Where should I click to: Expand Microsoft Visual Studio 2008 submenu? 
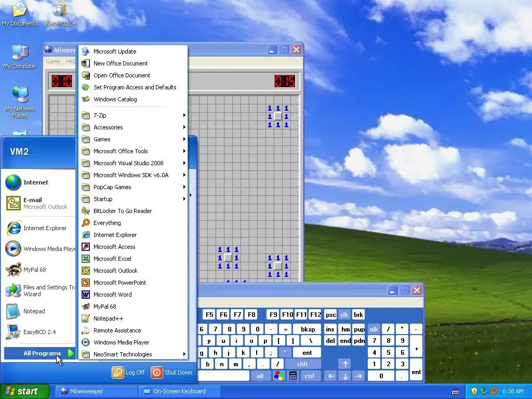pyautogui.click(x=134, y=163)
